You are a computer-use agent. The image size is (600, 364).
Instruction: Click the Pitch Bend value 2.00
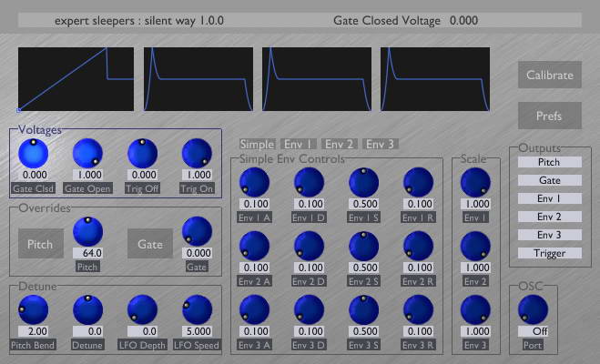pos(34,331)
